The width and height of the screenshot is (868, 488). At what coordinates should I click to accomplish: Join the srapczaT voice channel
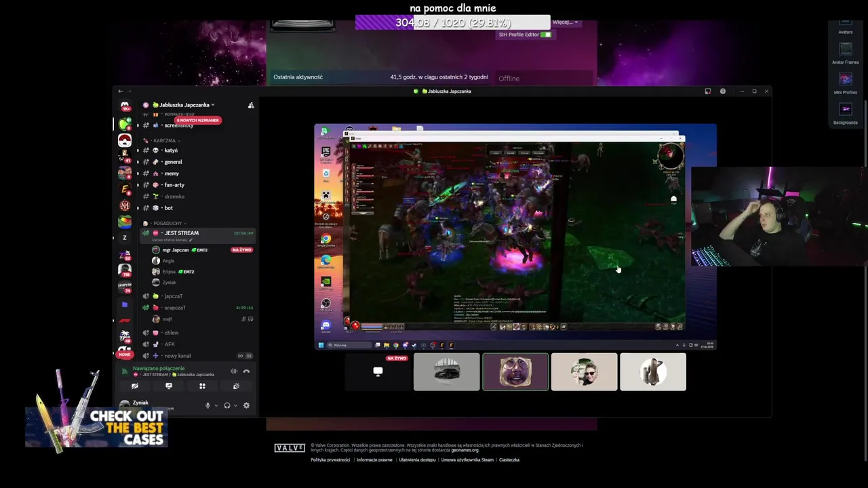pyautogui.click(x=198, y=308)
